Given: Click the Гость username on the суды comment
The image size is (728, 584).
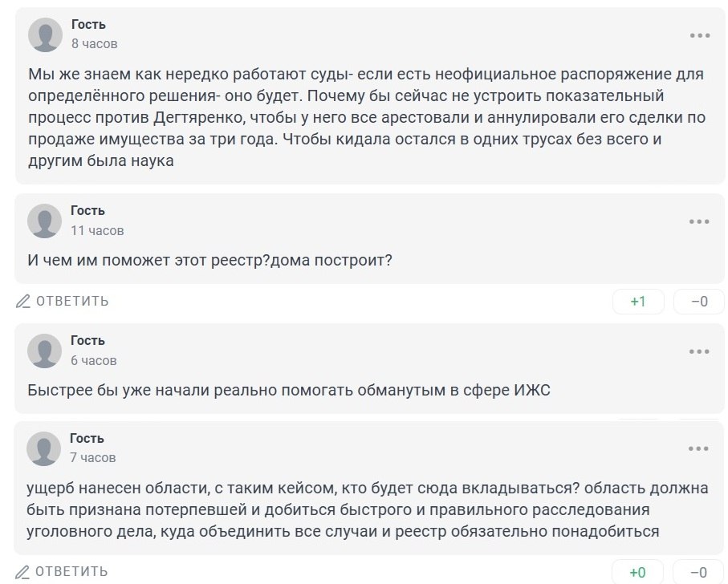Looking at the screenshot, I should point(88,25).
